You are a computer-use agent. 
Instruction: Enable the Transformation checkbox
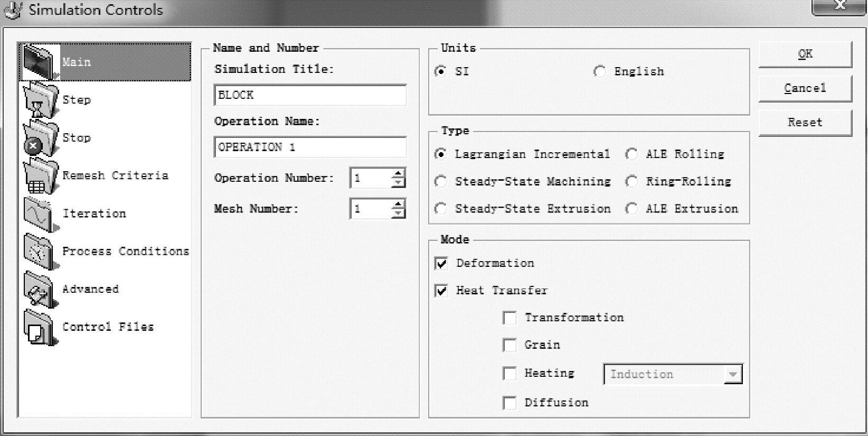pyautogui.click(x=510, y=318)
